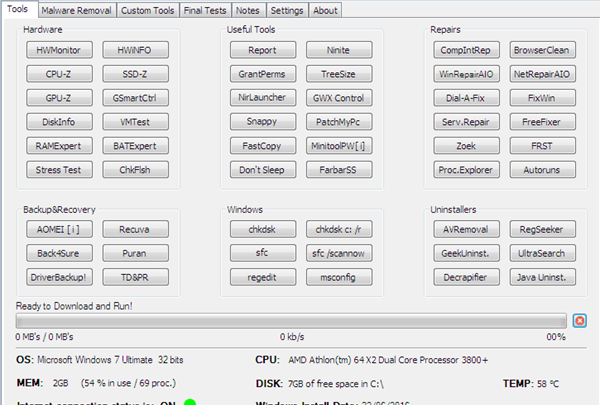
Task: Open the Notes tab
Action: [x=248, y=10]
